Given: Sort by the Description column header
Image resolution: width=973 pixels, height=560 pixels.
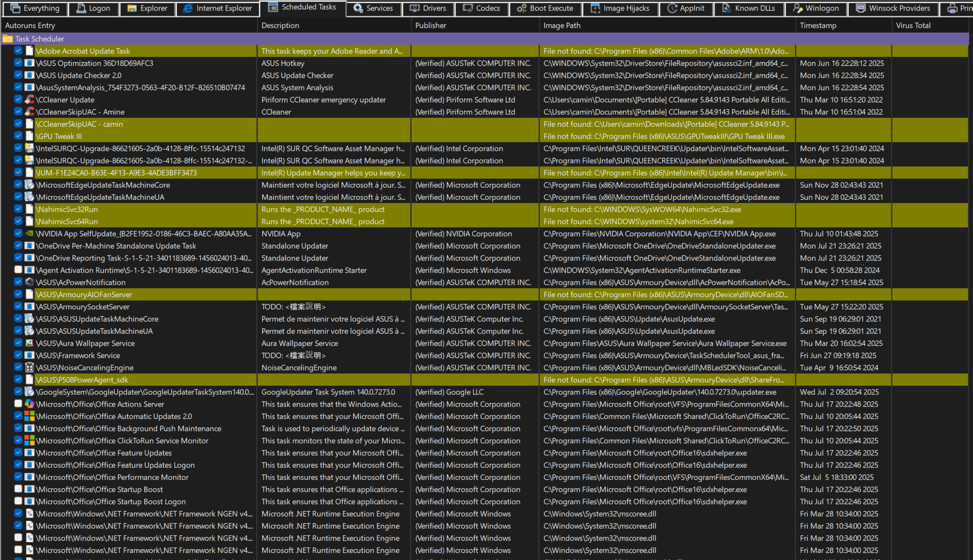Looking at the screenshot, I should [334, 25].
